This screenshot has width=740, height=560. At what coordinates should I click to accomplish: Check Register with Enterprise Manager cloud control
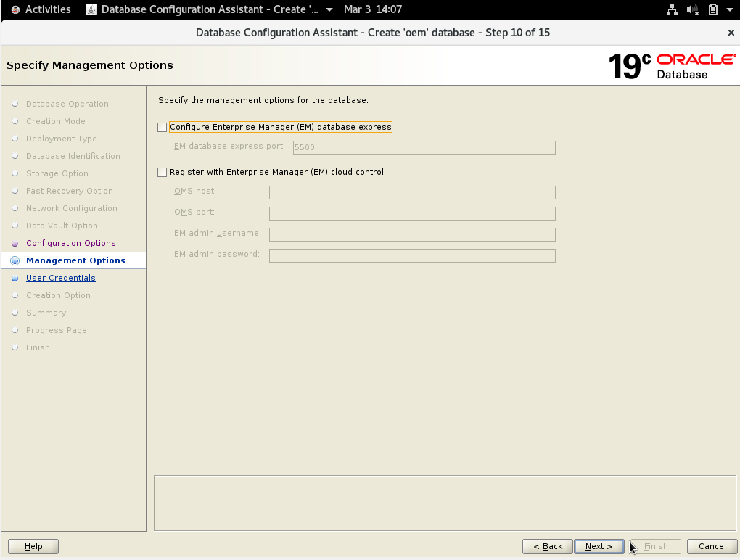coord(163,172)
